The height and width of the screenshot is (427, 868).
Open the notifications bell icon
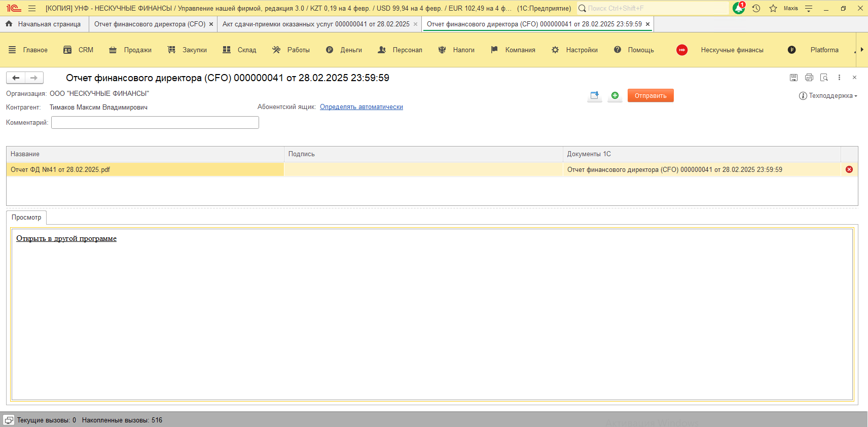738,8
